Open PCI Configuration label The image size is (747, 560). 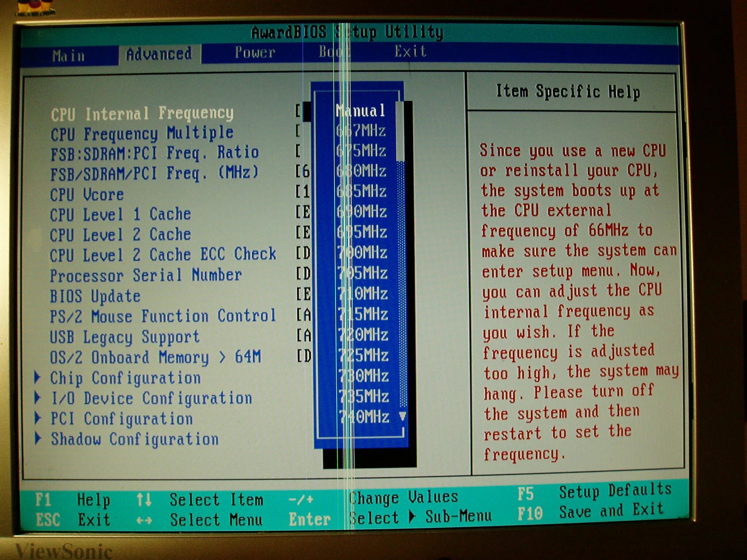(122, 419)
